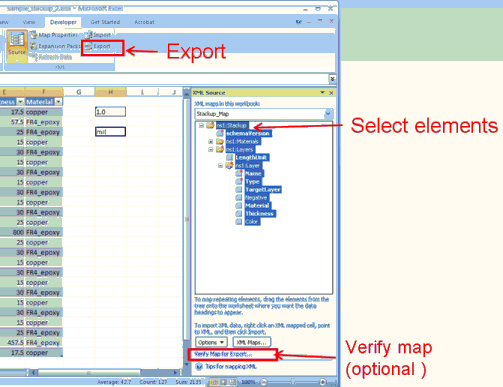Screen dimensions: 503x387
Task: Click Verify Map for Export link
Action: [223, 354]
